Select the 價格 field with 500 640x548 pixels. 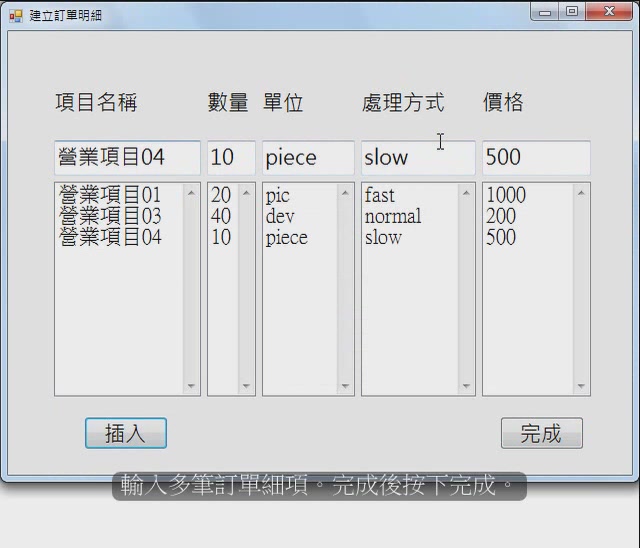[x=535, y=158]
